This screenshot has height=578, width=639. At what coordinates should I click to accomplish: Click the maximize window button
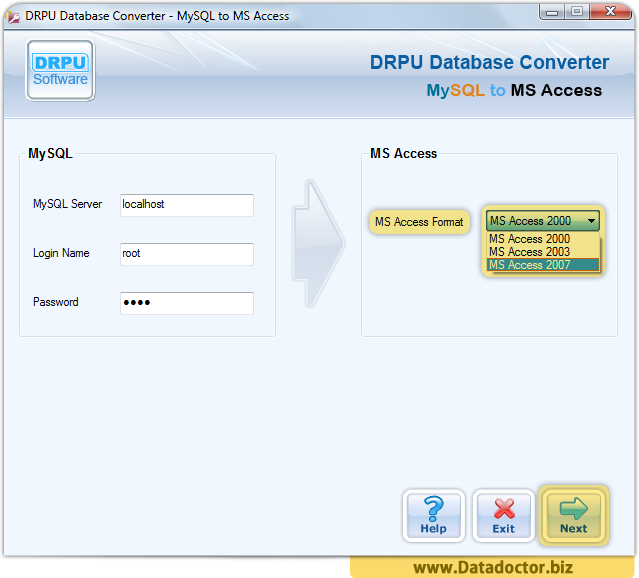coord(577,11)
